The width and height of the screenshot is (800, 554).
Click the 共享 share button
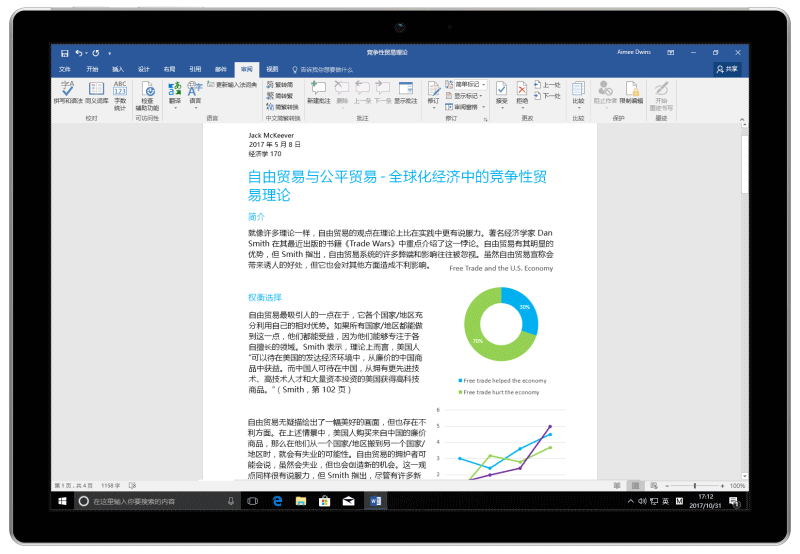(x=728, y=69)
